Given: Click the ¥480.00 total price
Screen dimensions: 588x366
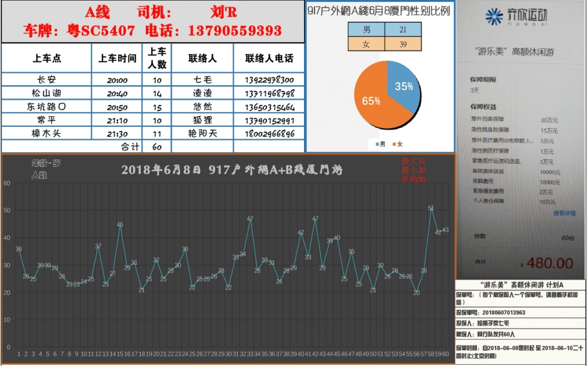Looking at the screenshot, I should pos(549,263).
